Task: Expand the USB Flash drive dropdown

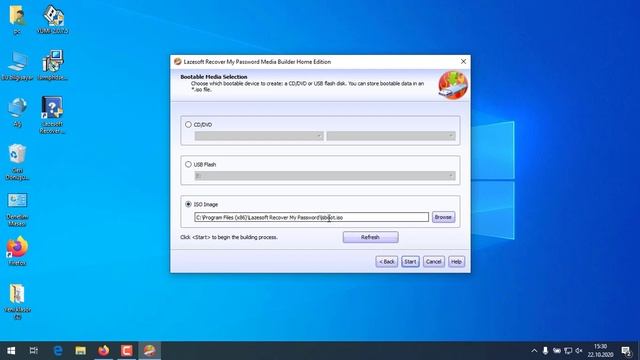Action: pyautogui.click(x=325, y=176)
